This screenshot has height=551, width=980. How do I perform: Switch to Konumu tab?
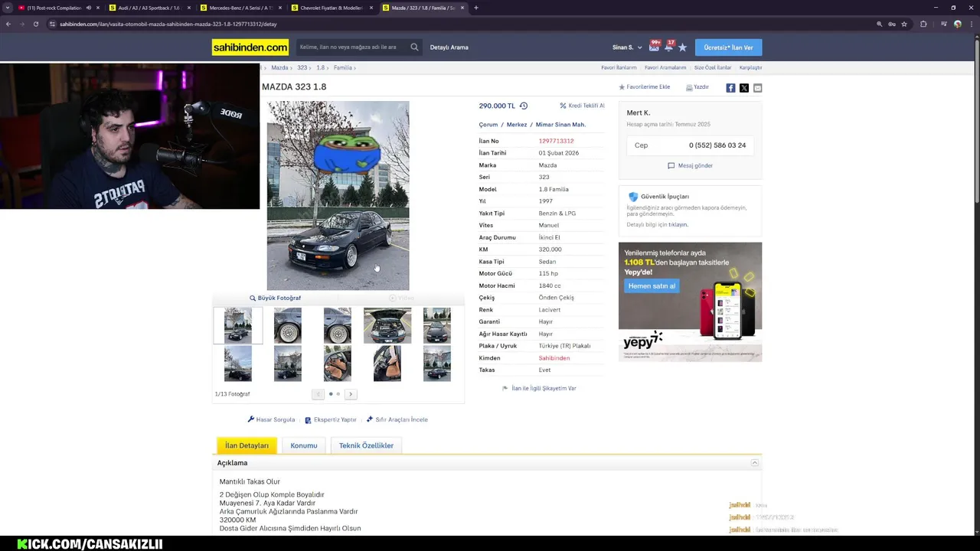[304, 445]
